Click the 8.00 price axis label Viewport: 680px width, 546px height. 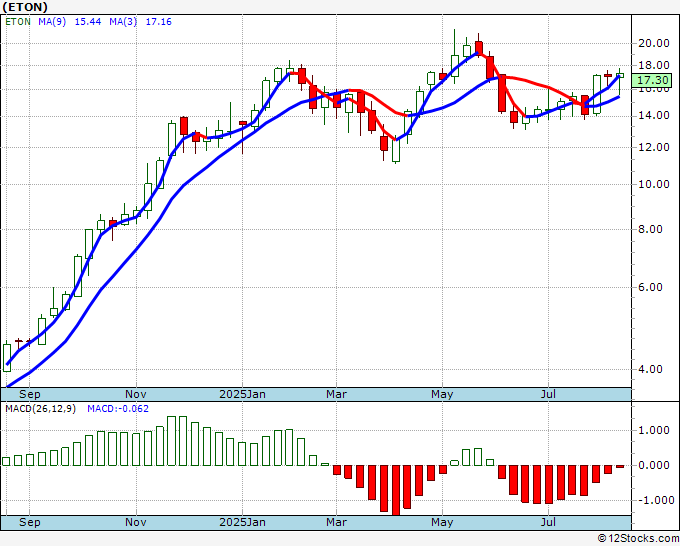click(x=650, y=229)
